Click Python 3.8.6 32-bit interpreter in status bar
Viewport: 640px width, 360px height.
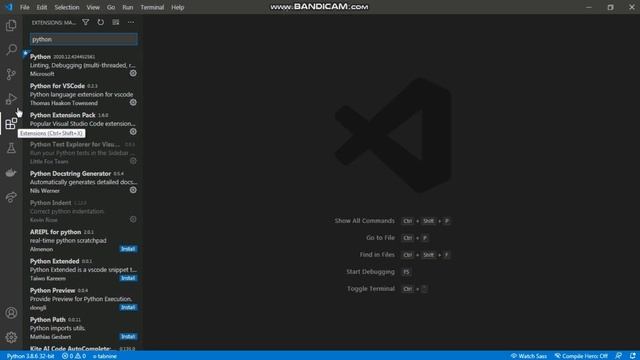[x=31, y=356]
